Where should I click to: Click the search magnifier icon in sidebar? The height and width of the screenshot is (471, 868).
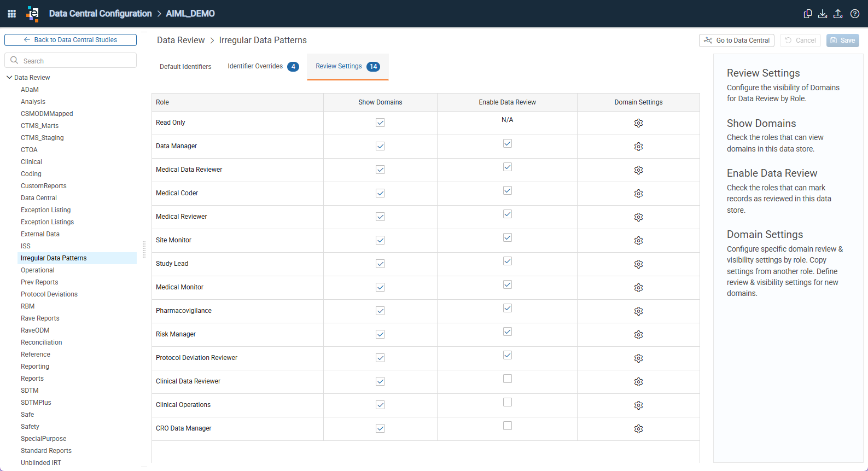(15, 60)
